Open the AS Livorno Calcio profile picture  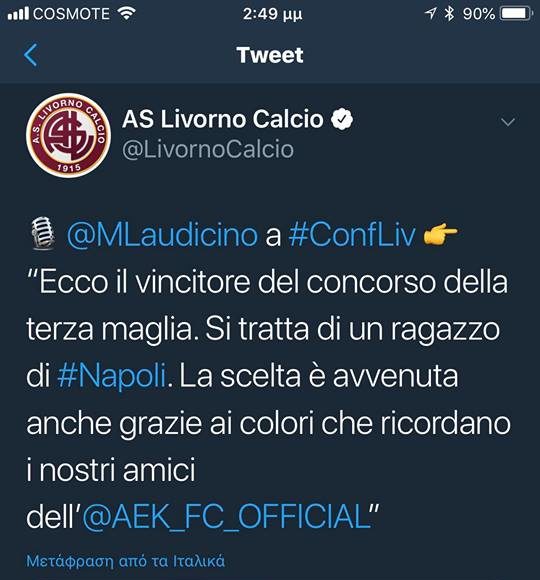(x=68, y=135)
